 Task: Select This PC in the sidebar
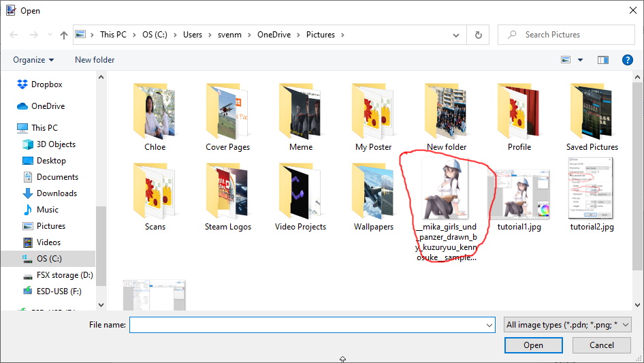37,128
